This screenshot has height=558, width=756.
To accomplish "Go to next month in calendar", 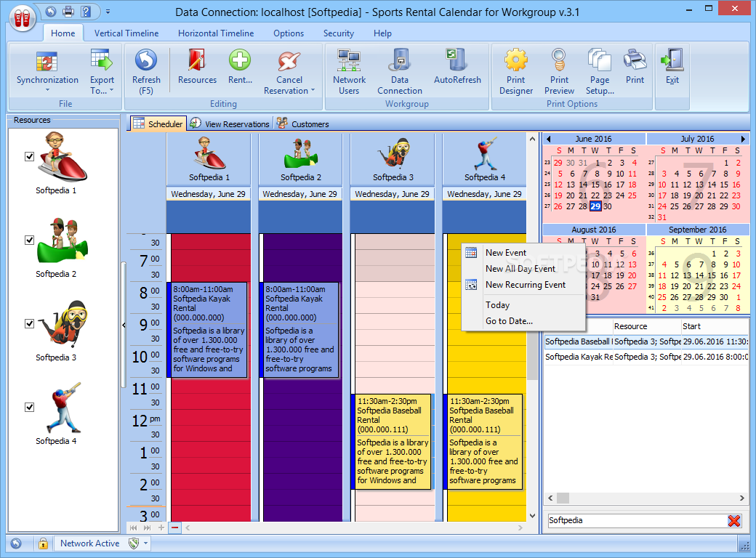I will click(x=743, y=139).
